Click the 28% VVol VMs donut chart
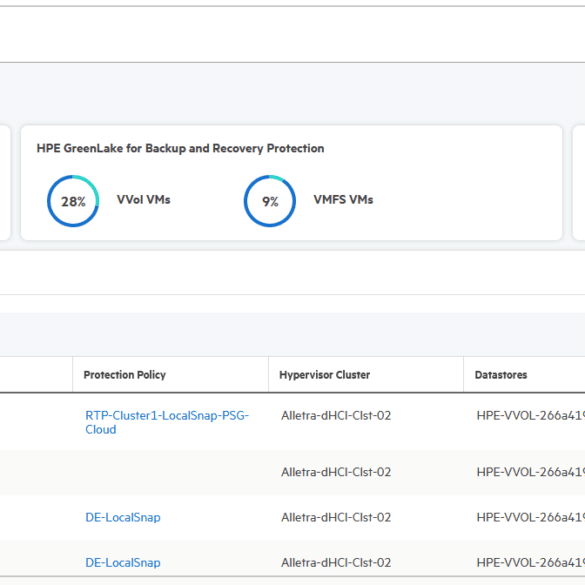 point(73,201)
